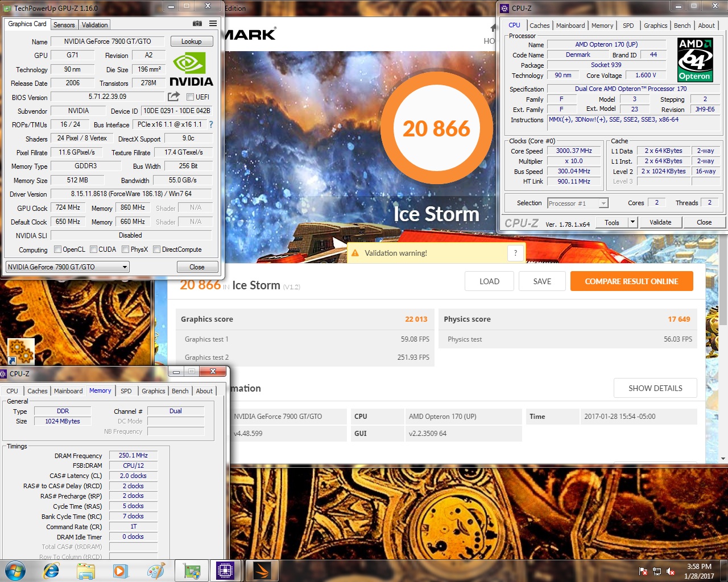
Task: Open the SPD tab in top CPU-Z
Action: click(628, 26)
